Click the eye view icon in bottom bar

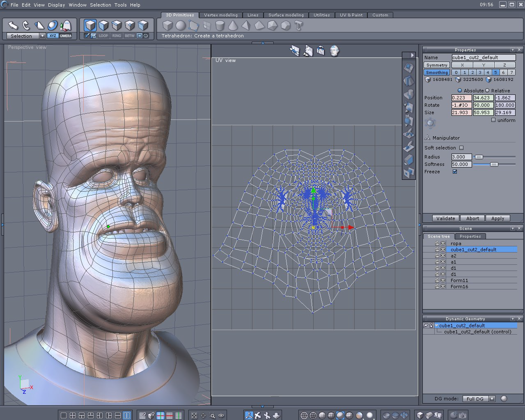click(x=222, y=415)
